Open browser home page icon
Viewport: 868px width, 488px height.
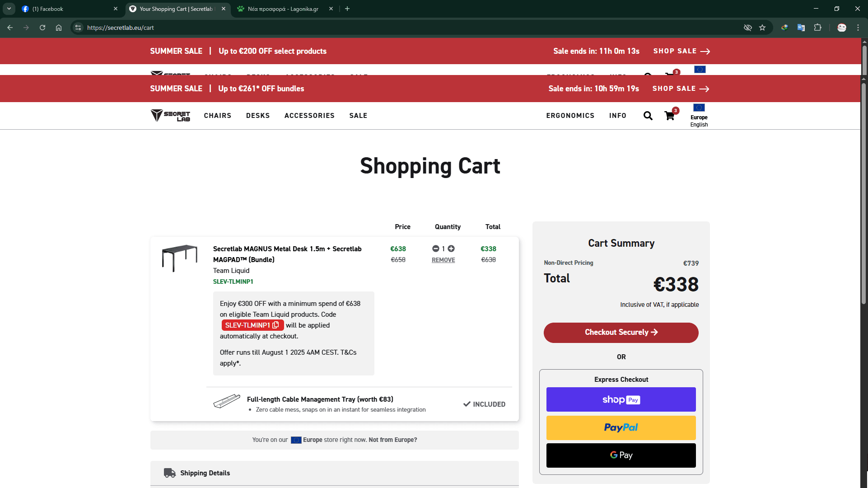point(59,28)
